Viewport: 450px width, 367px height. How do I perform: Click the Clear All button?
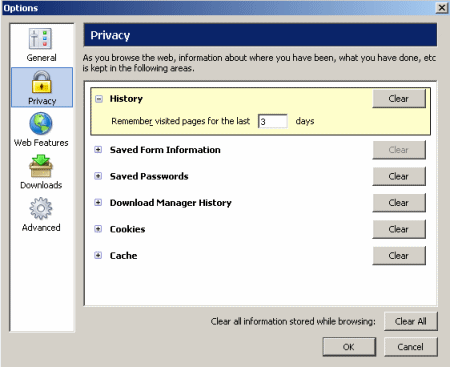tap(411, 321)
